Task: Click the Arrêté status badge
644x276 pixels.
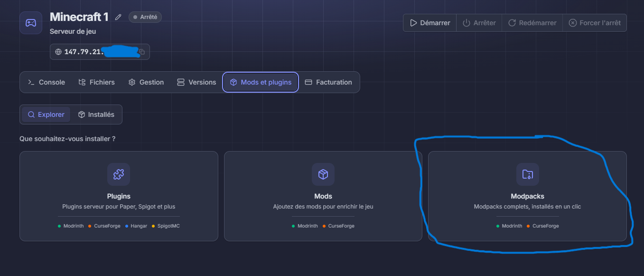Action: pyautogui.click(x=145, y=17)
